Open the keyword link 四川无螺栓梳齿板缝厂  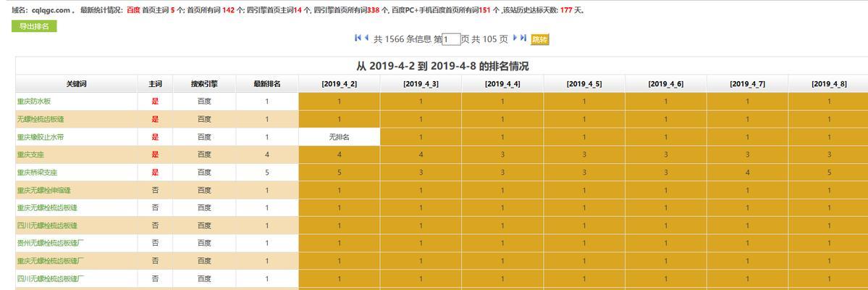pyautogui.click(x=51, y=278)
